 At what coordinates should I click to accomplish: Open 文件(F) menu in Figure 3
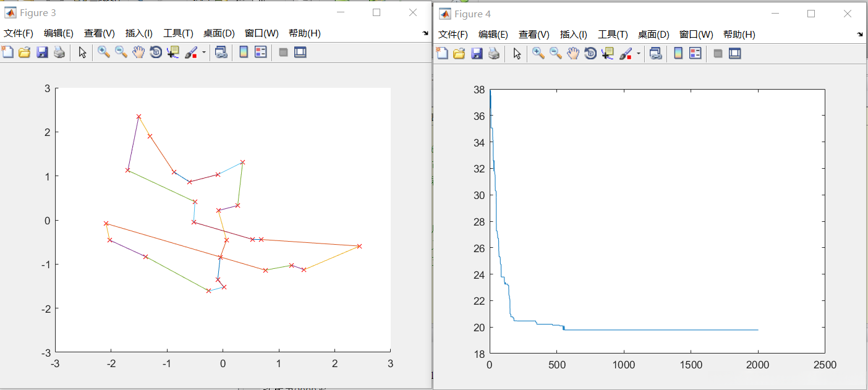click(19, 33)
